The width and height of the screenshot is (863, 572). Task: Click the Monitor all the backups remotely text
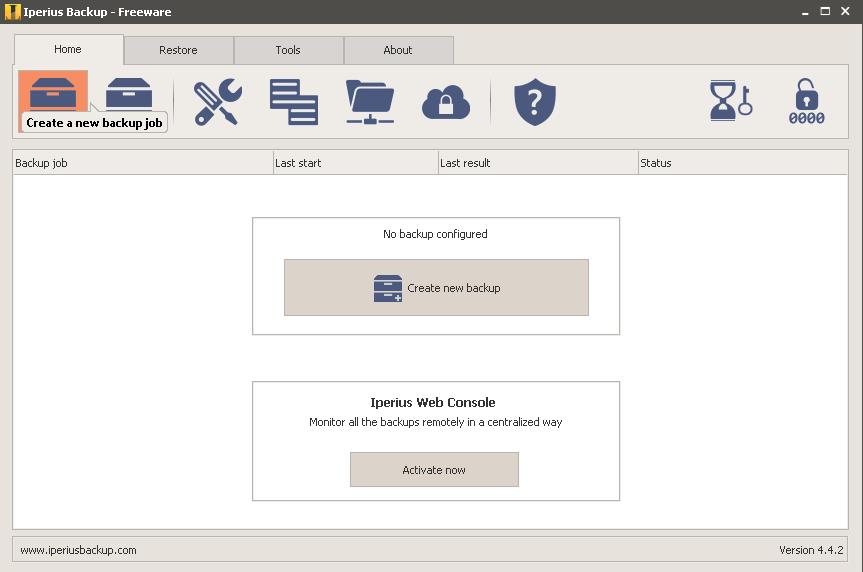pyautogui.click(x=435, y=422)
